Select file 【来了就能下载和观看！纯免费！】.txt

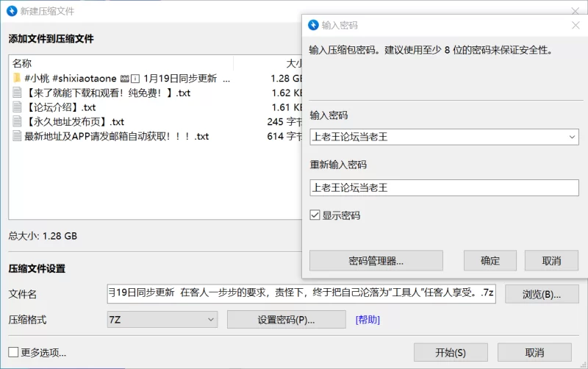pos(107,93)
